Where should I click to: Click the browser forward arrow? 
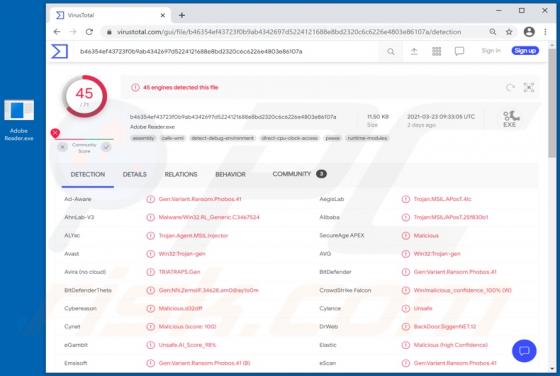(73, 32)
